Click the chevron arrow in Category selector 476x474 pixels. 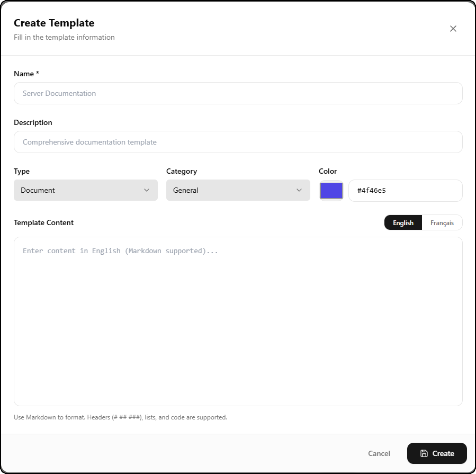pyautogui.click(x=299, y=190)
